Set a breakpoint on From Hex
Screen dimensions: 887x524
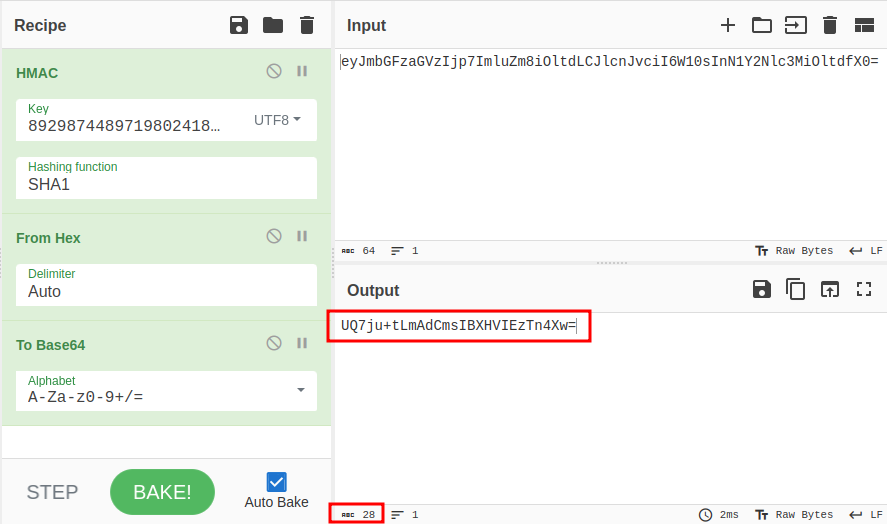coord(302,236)
